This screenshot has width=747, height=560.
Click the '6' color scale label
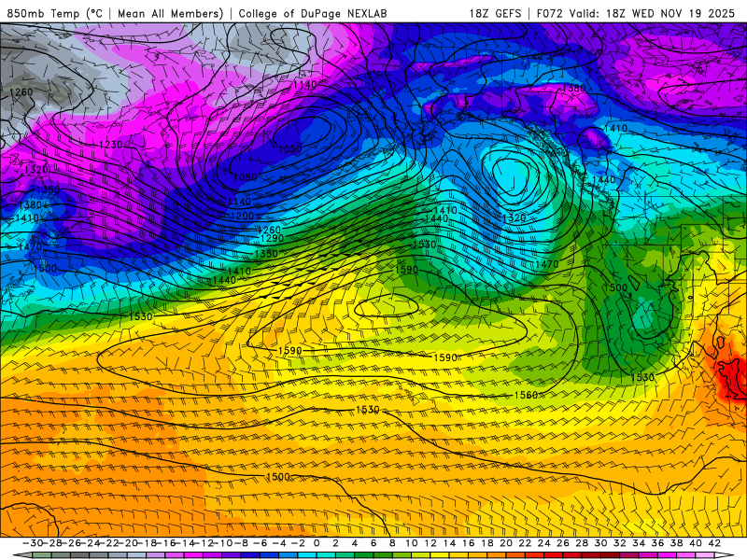coord(373,543)
